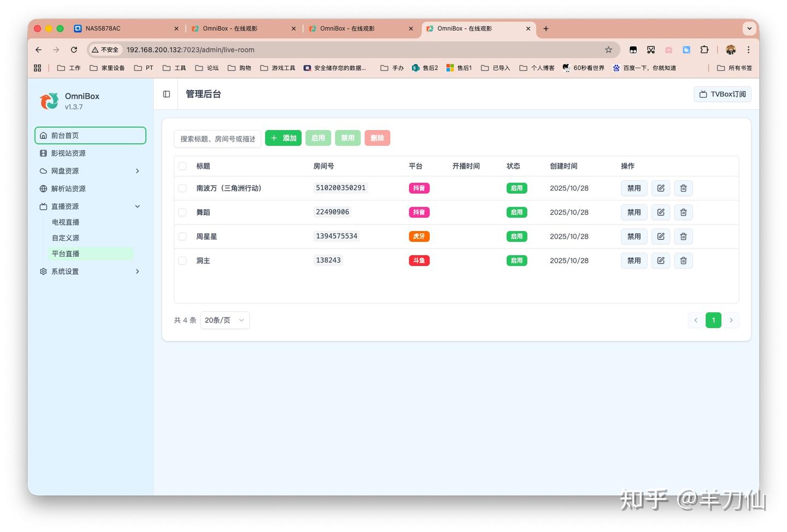Toggle the select-all checkbox in table header
787x532 pixels.
pos(183,166)
